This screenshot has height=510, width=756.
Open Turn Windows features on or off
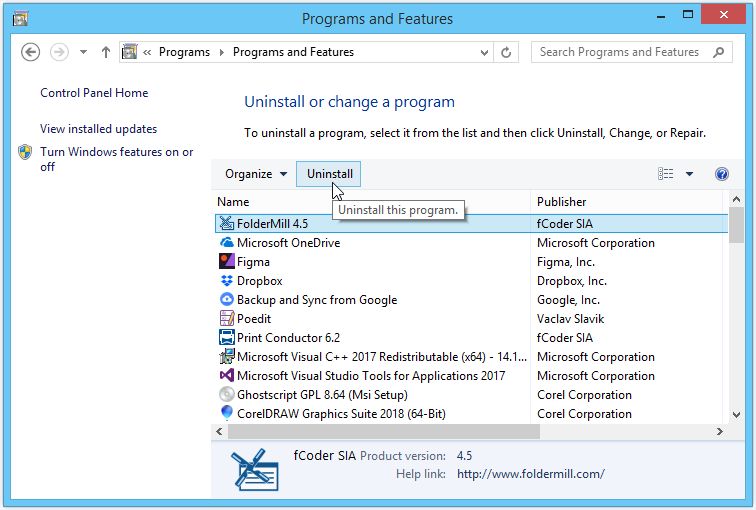pyautogui.click(x=116, y=159)
